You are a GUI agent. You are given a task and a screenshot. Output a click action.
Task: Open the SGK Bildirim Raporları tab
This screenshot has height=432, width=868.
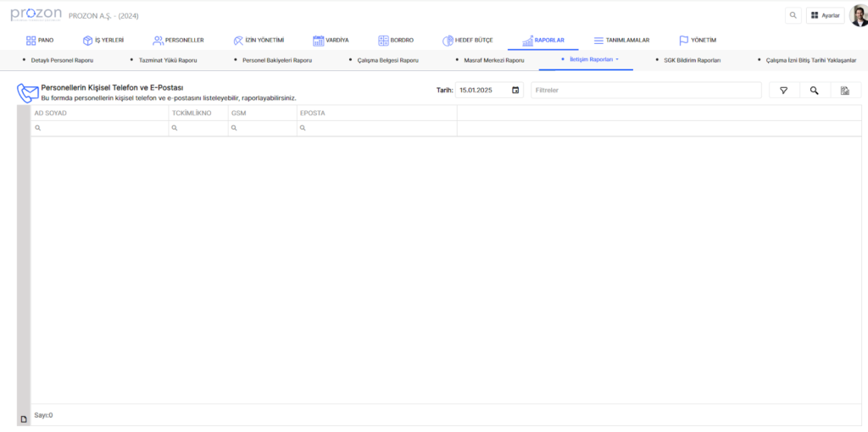click(692, 61)
